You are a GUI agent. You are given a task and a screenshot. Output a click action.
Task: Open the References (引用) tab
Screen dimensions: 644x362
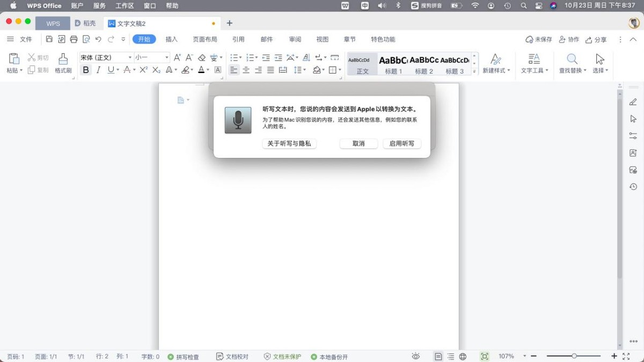(238, 39)
